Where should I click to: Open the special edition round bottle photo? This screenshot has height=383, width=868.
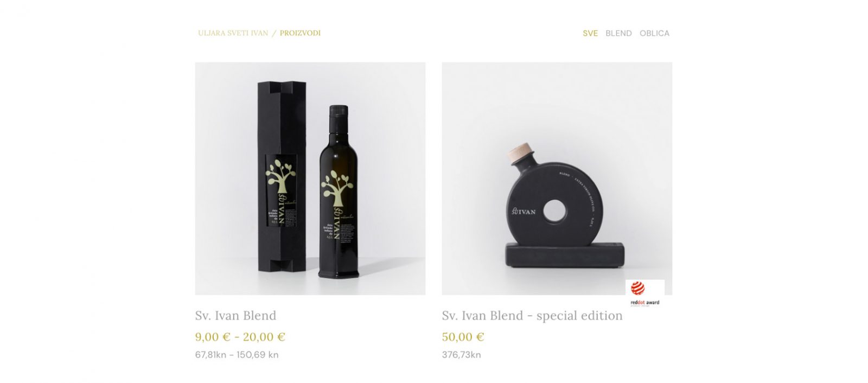tap(557, 178)
